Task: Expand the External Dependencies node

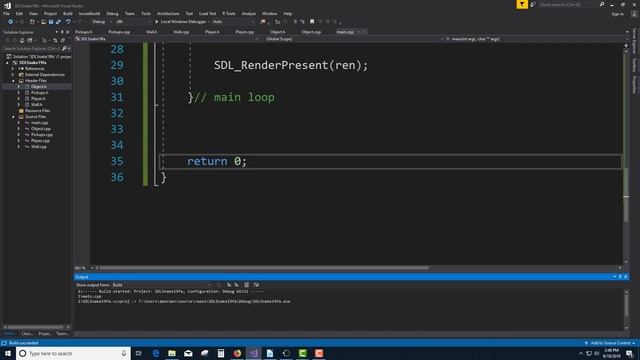Action: (13, 75)
